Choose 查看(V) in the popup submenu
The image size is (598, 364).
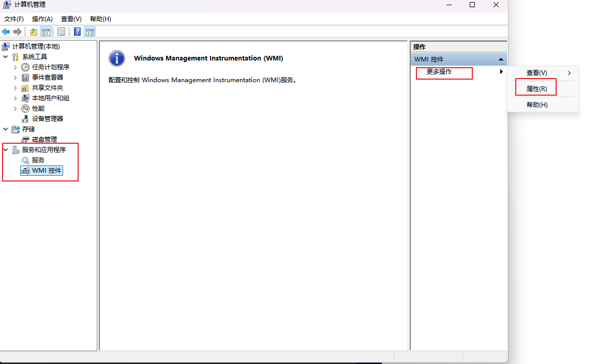[x=543, y=73]
